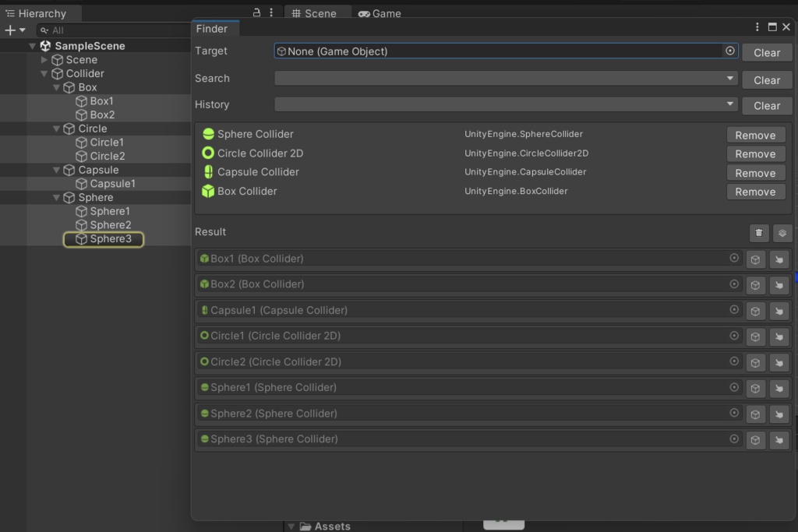Click the hand icon in Box1 result row
Screen dimensions: 798x532
pyautogui.click(x=779, y=259)
